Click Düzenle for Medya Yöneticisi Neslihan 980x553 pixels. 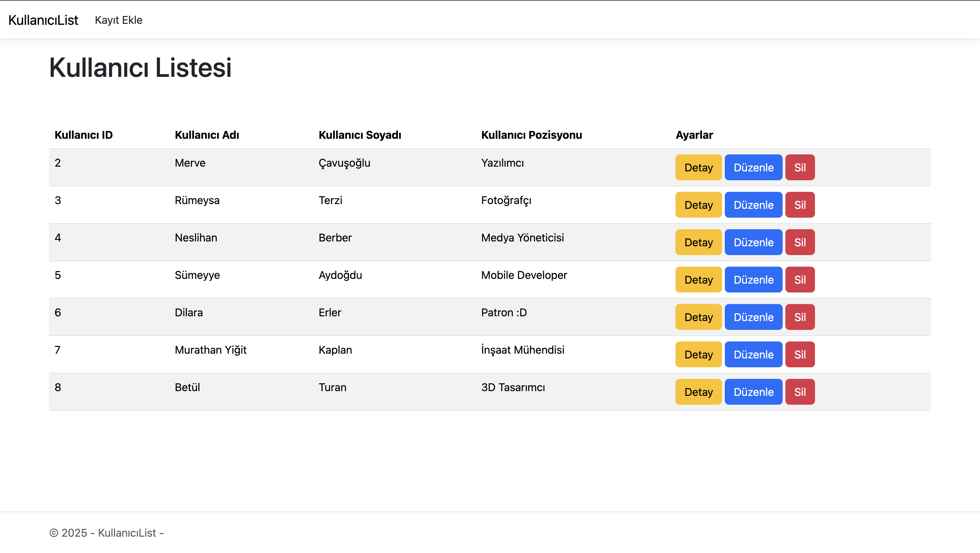753,242
